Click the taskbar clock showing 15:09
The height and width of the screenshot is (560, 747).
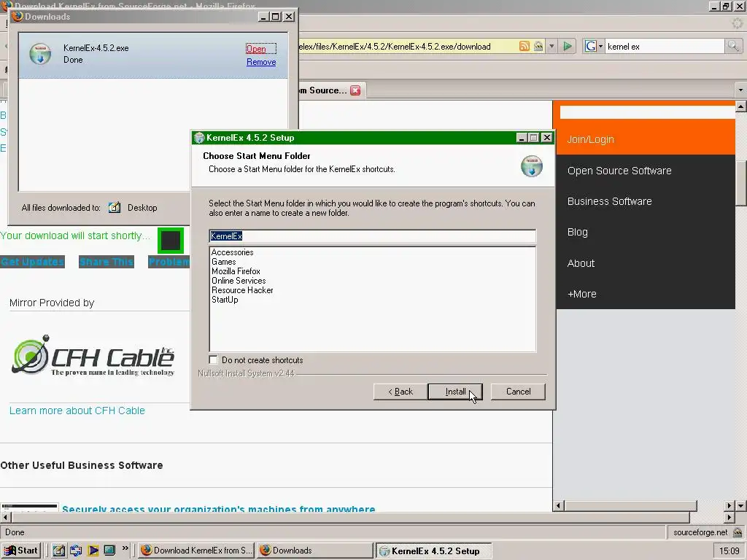[729, 551]
